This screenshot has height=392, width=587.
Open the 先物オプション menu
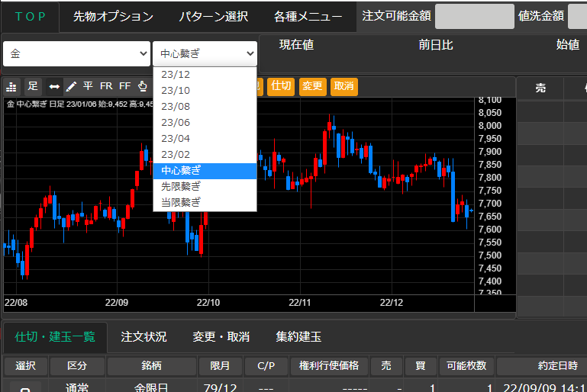click(113, 17)
